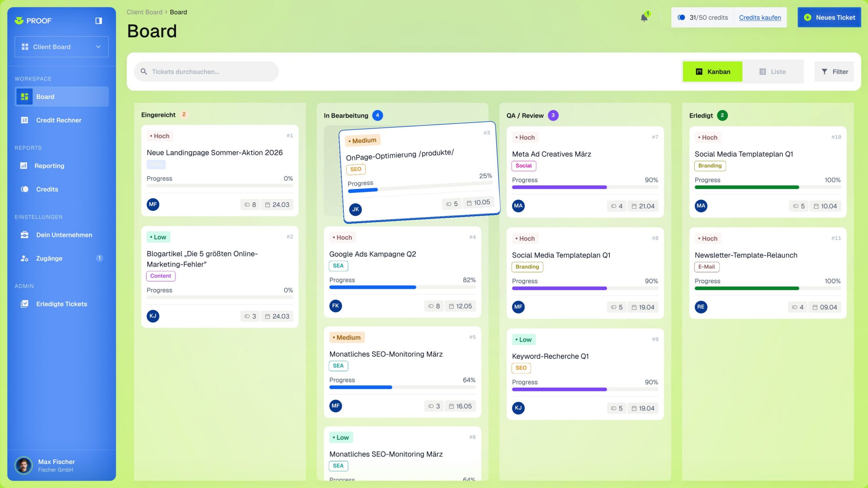868x488 pixels.
Task: Click the In Bearbeitung count badge
Action: pyautogui.click(x=377, y=115)
